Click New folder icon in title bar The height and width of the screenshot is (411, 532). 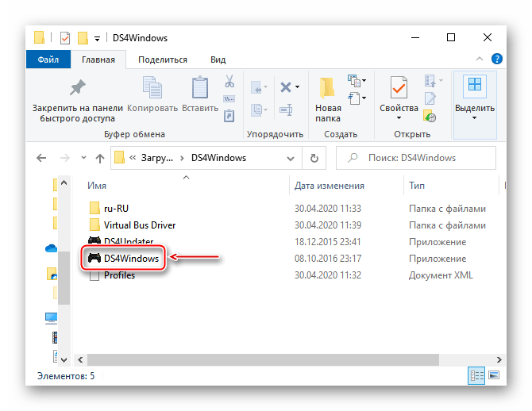click(x=83, y=38)
